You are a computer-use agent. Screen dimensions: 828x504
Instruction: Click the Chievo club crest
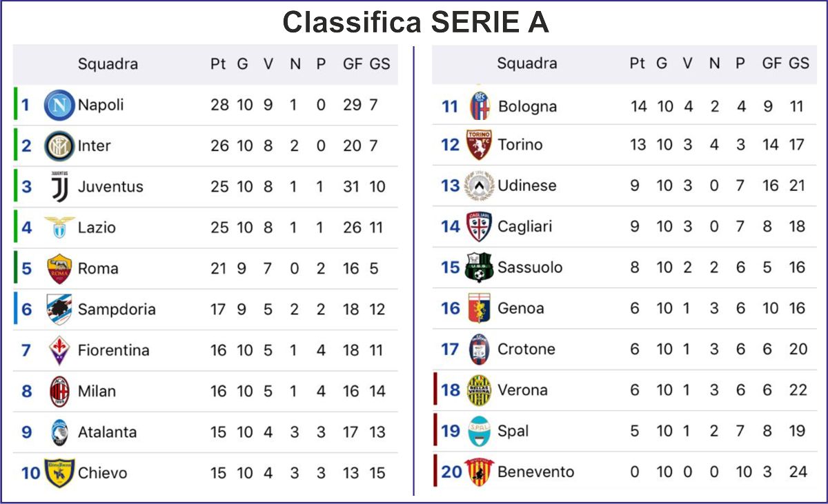[x=59, y=473]
